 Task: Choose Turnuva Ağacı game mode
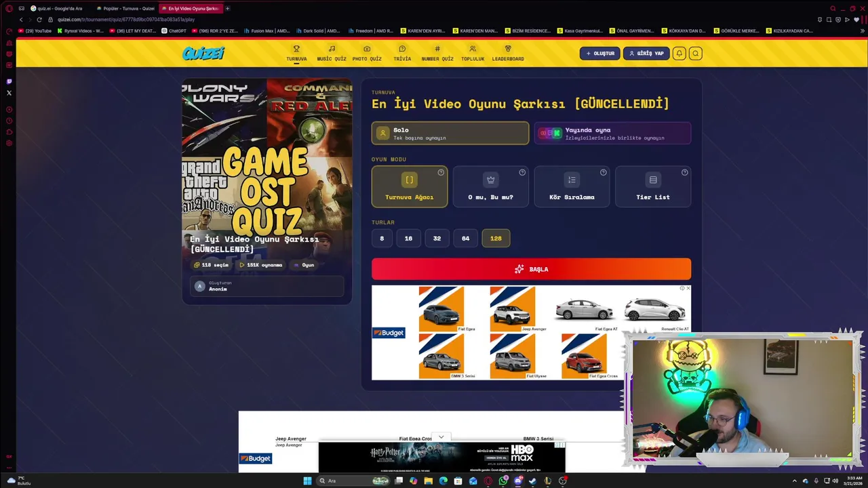[x=410, y=186]
